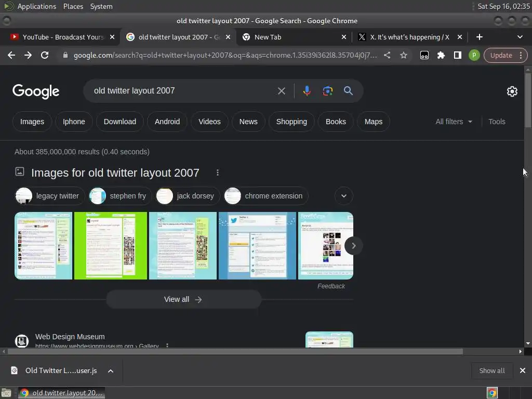Click View all images button
The image size is (532, 399).
(183, 299)
